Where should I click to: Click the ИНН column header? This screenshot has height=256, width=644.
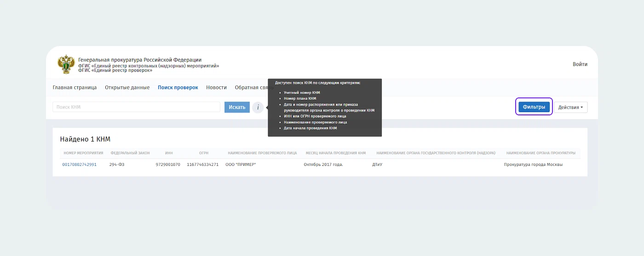coord(168,153)
